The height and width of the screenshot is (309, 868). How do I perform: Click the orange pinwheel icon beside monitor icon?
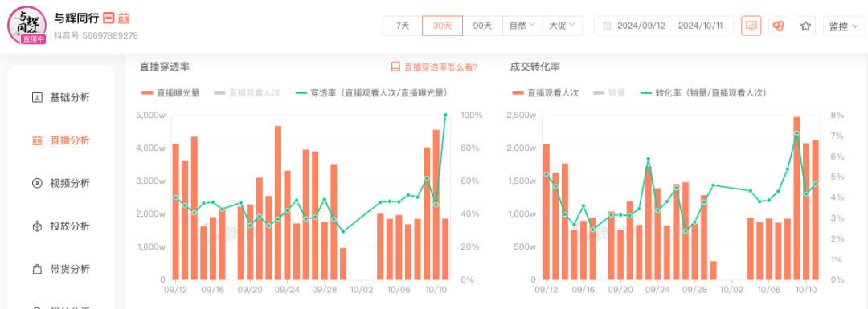pos(778,26)
